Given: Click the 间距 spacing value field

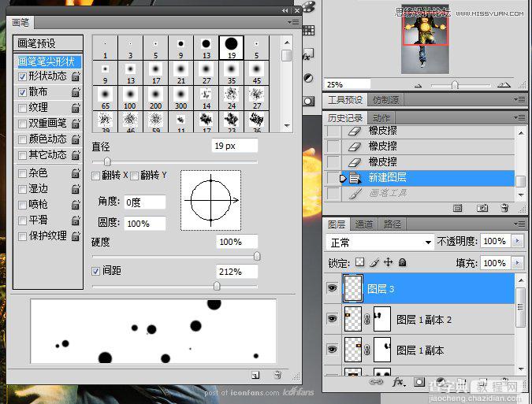Looking at the screenshot, I should (x=236, y=272).
